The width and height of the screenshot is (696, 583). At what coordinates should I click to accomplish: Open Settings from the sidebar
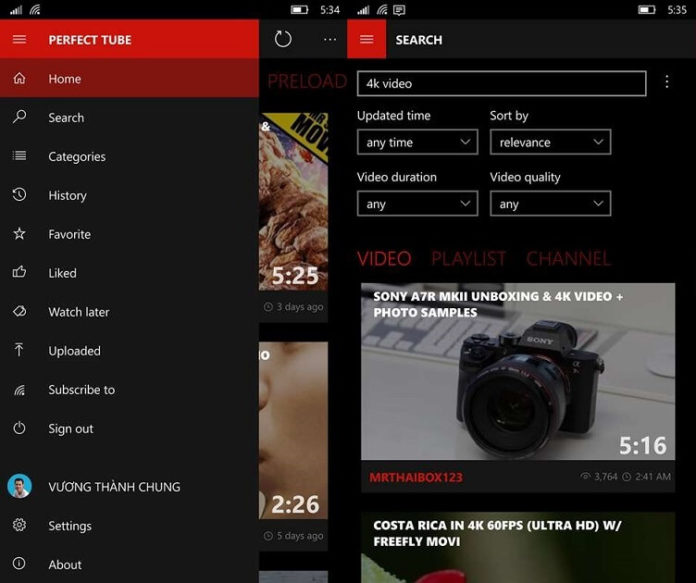point(129,525)
